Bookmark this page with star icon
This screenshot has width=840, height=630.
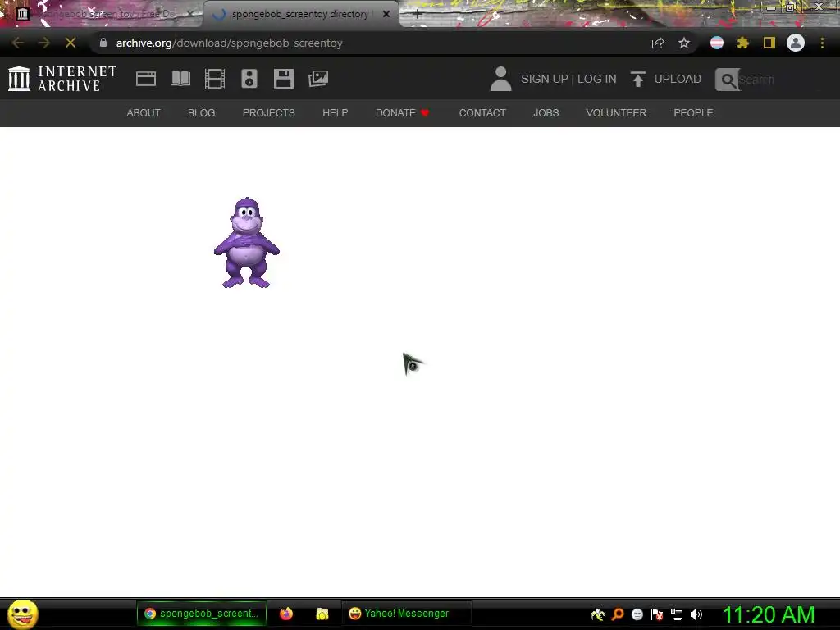coord(683,43)
